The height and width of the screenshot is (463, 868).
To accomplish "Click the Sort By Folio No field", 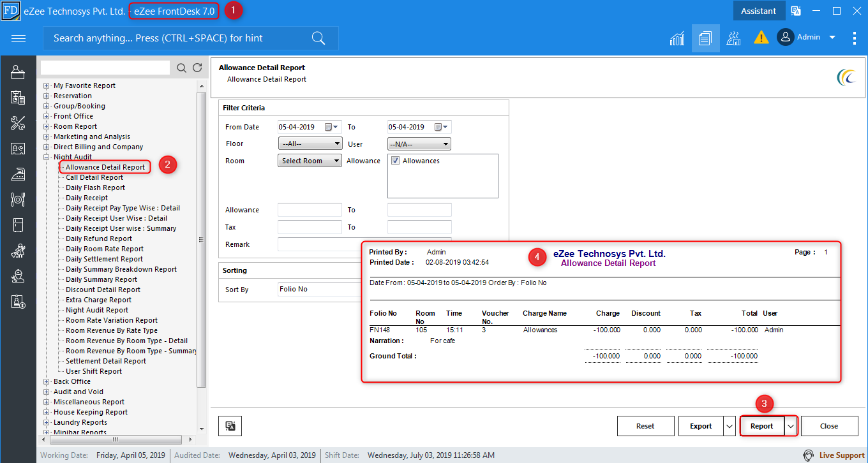I will point(319,290).
